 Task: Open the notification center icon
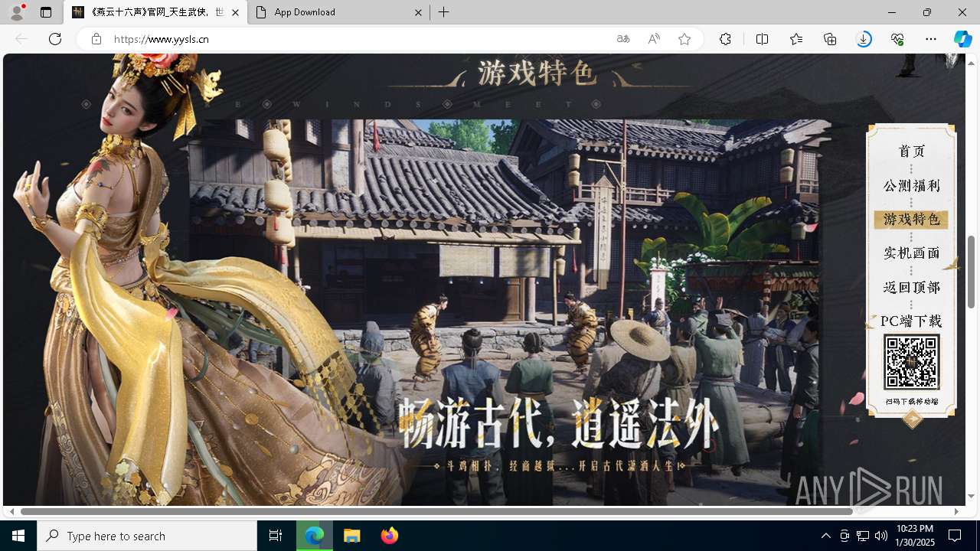click(955, 536)
